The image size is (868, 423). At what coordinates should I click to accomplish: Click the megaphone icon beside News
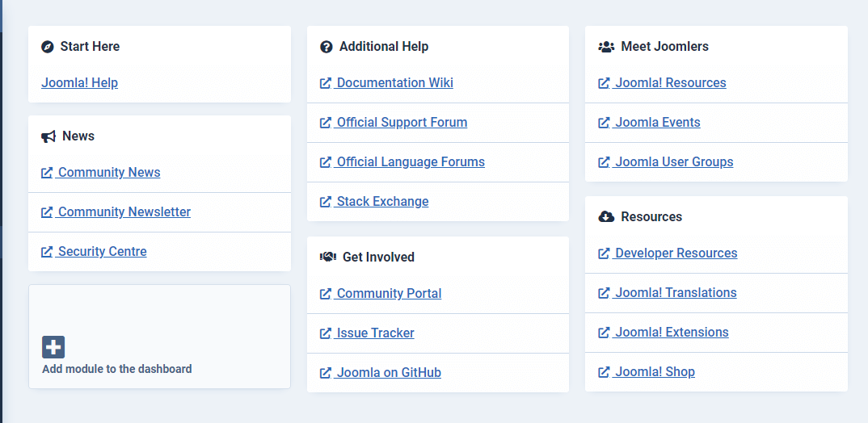[48, 136]
